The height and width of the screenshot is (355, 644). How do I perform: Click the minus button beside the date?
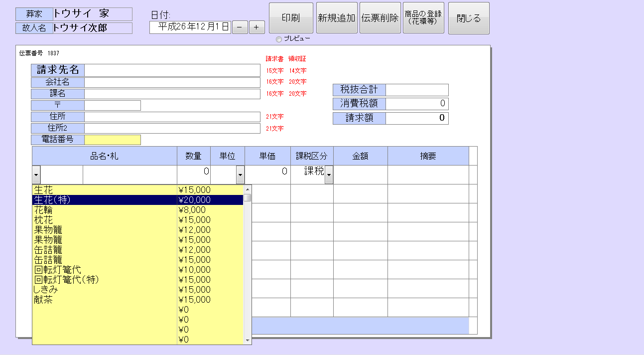[240, 27]
